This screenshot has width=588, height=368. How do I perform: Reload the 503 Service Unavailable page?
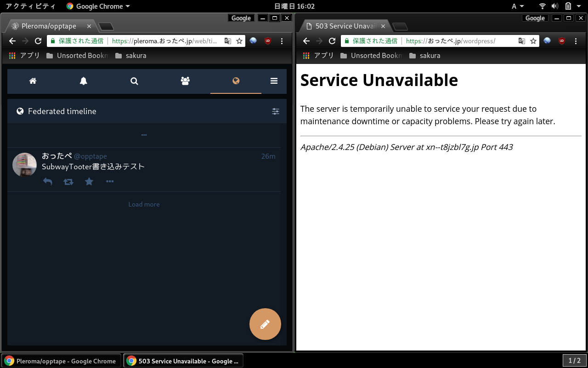tap(332, 41)
